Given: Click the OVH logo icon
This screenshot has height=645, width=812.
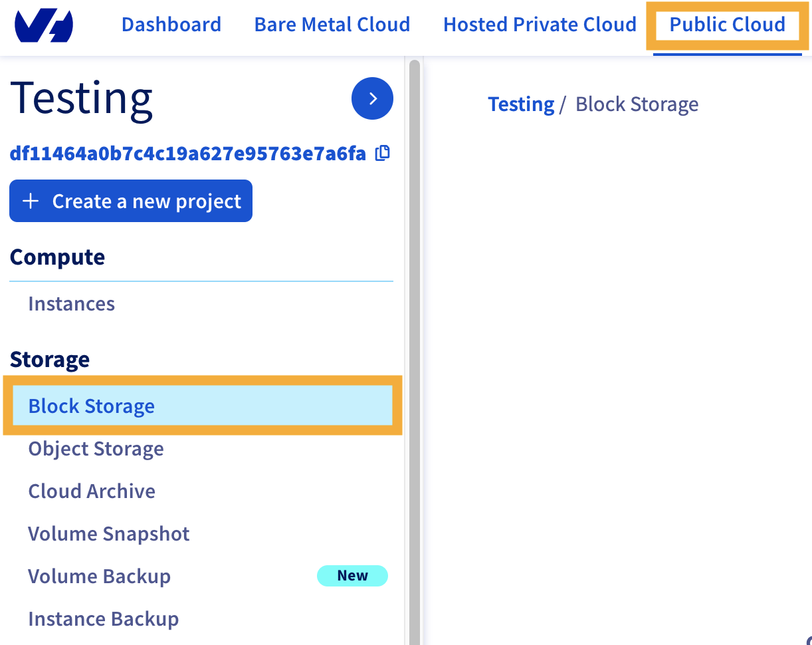Looking at the screenshot, I should tap(44, 25).
